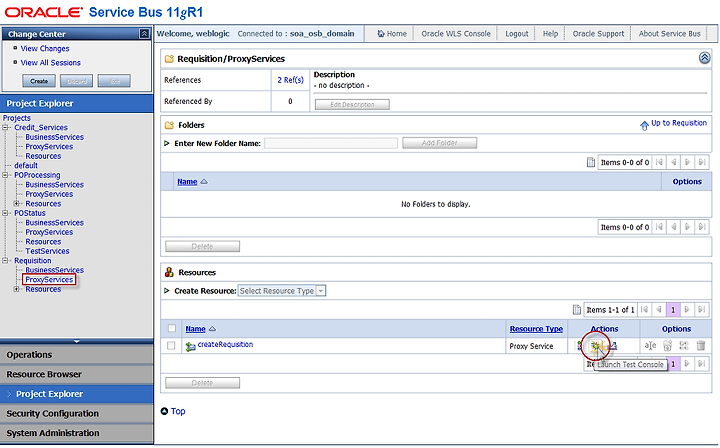This screenshot has height=448, width=720.
Task: Click Create button in Change Center
Action: (x=39, y=81)
